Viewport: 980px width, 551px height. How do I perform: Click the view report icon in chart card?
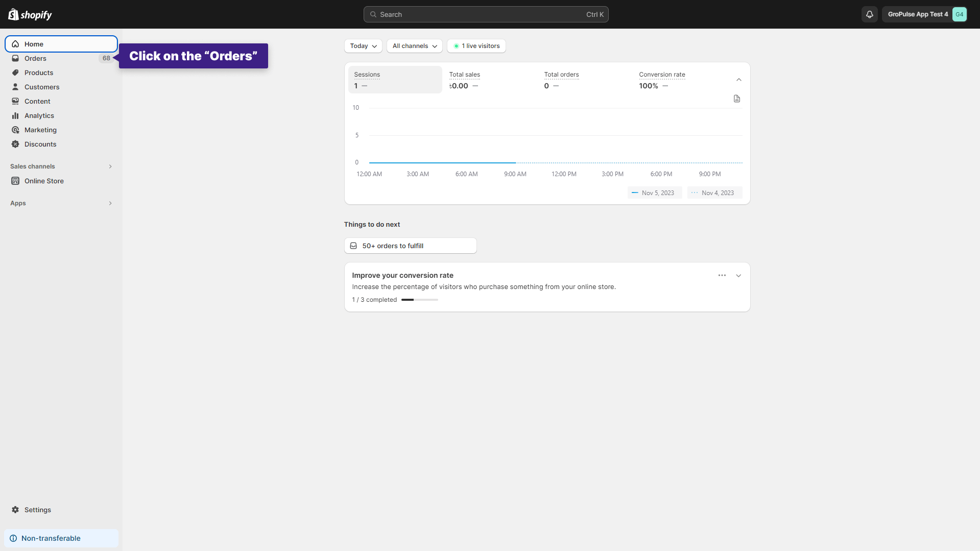point(736,99)
